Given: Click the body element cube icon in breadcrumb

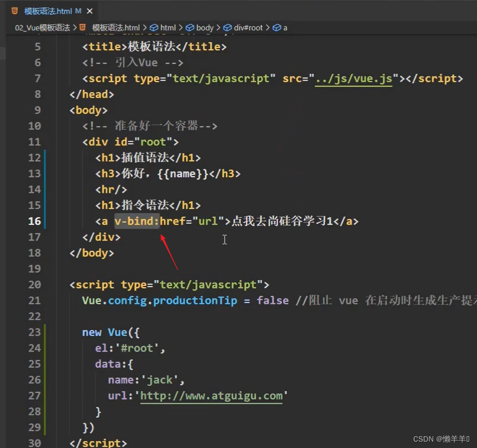Looking at the screenshot, I should [x=190, y=28].
